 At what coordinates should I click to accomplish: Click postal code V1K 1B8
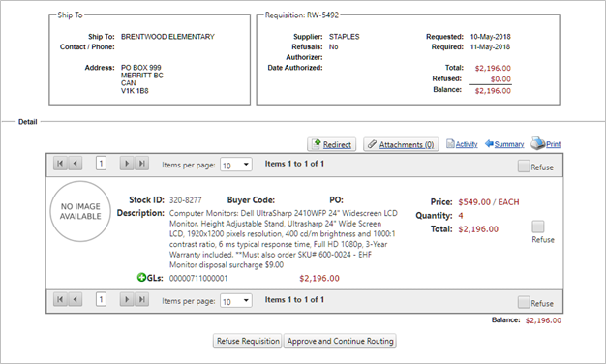(135, 91)
